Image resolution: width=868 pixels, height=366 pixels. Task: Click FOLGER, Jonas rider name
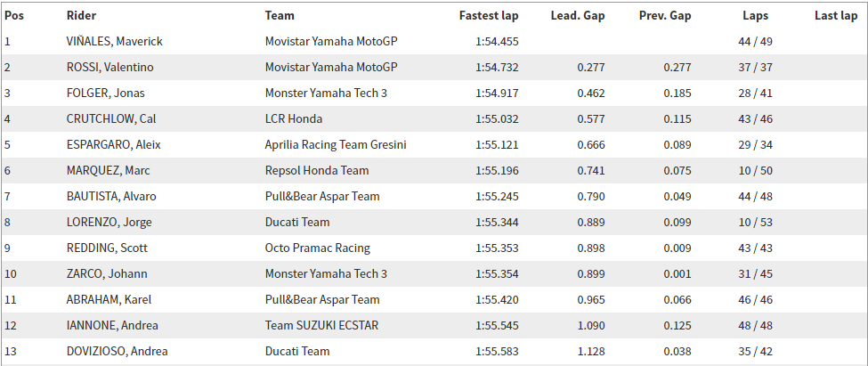(105, 93)
